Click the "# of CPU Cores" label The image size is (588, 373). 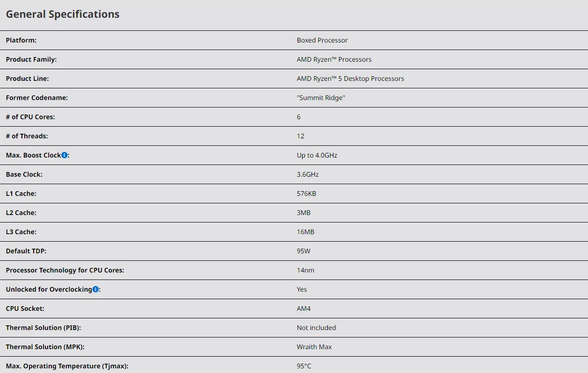pos(30,117)
